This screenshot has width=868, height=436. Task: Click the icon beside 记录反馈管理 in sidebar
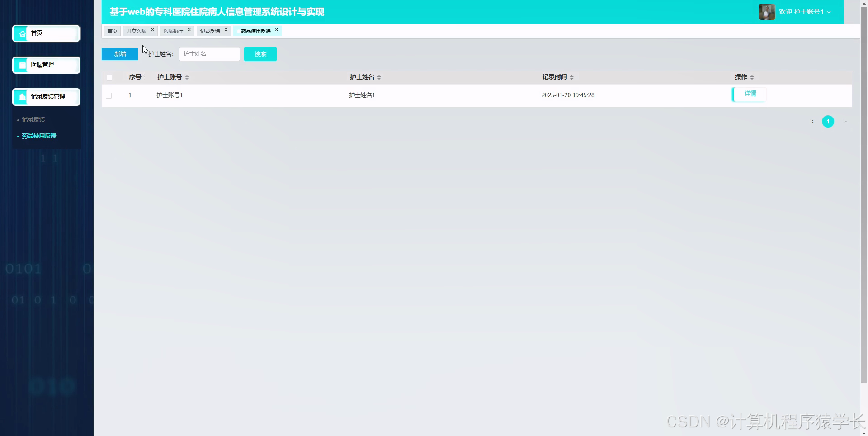pos(22,97)
